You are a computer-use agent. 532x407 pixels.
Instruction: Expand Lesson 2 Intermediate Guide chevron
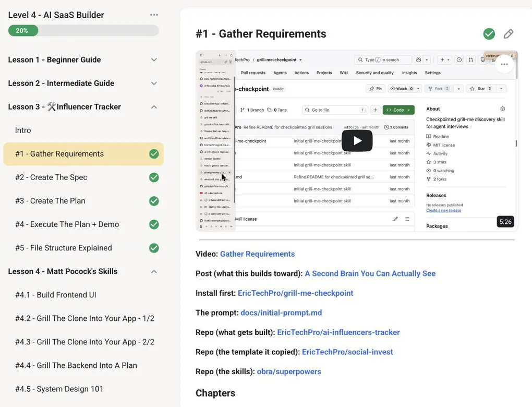point(154,83)
